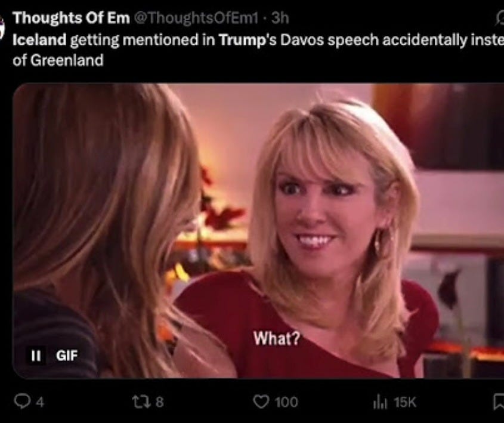Select the bold Trump keyword in the tweet

[239, 40]
